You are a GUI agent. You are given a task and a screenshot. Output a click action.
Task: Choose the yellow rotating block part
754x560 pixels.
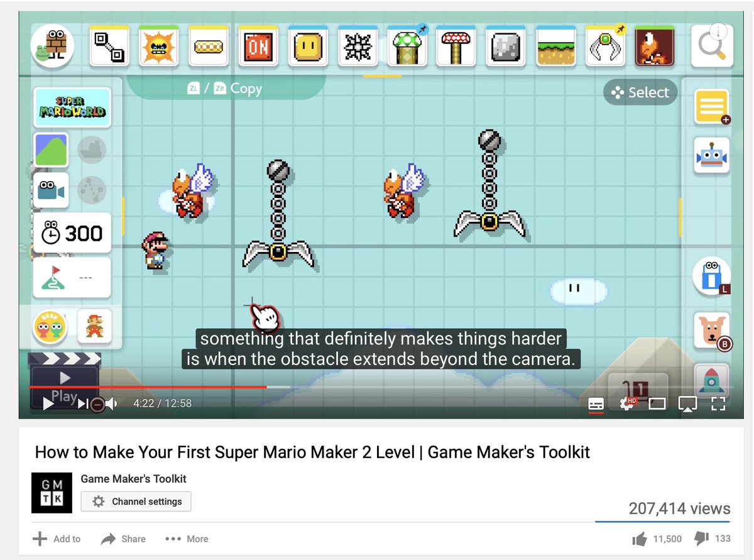[x=308, y=46]
